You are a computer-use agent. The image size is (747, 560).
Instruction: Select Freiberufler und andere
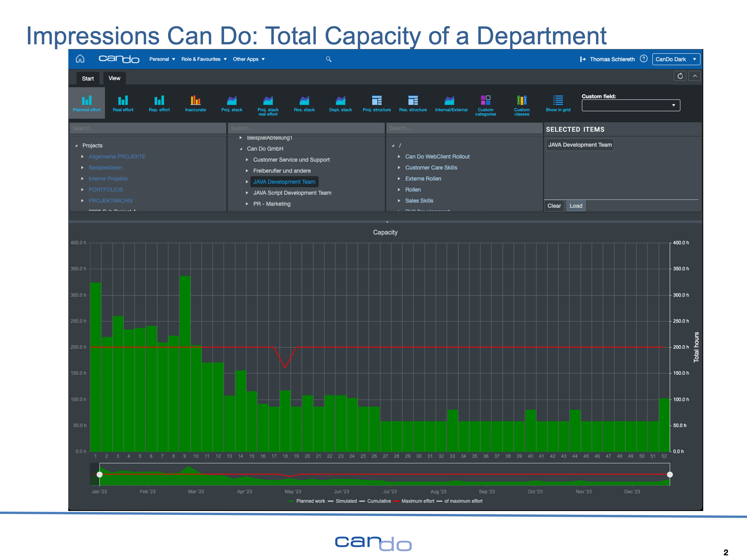tap(282, 171)
